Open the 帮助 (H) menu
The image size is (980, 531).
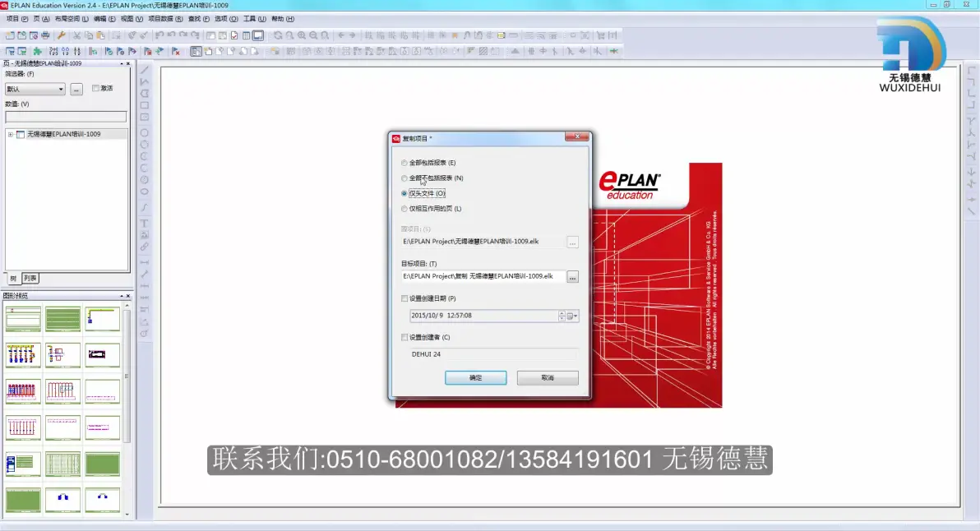click(x=283, y=19)
